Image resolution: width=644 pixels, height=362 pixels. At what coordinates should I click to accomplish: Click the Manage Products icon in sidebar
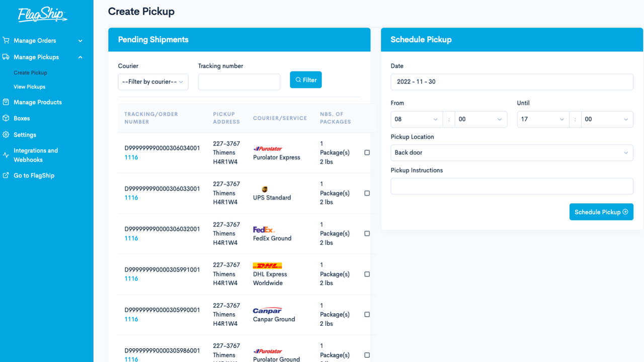(6, 102)
